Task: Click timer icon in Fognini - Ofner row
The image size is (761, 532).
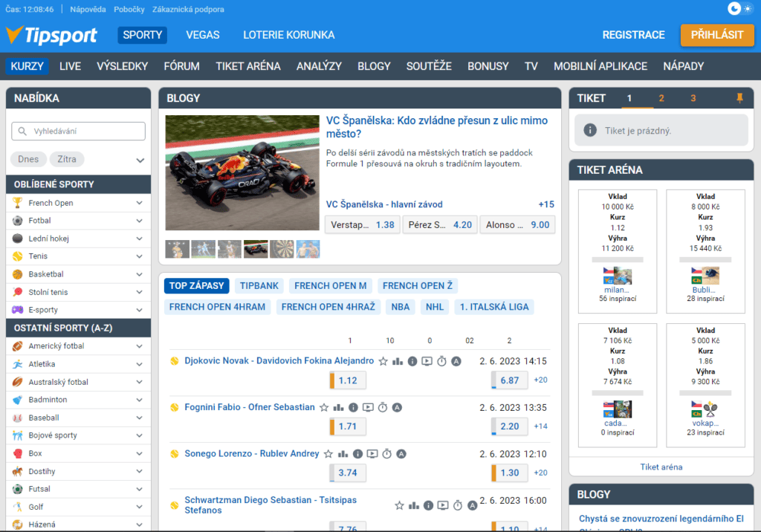Action: click(x=383, y=408)
